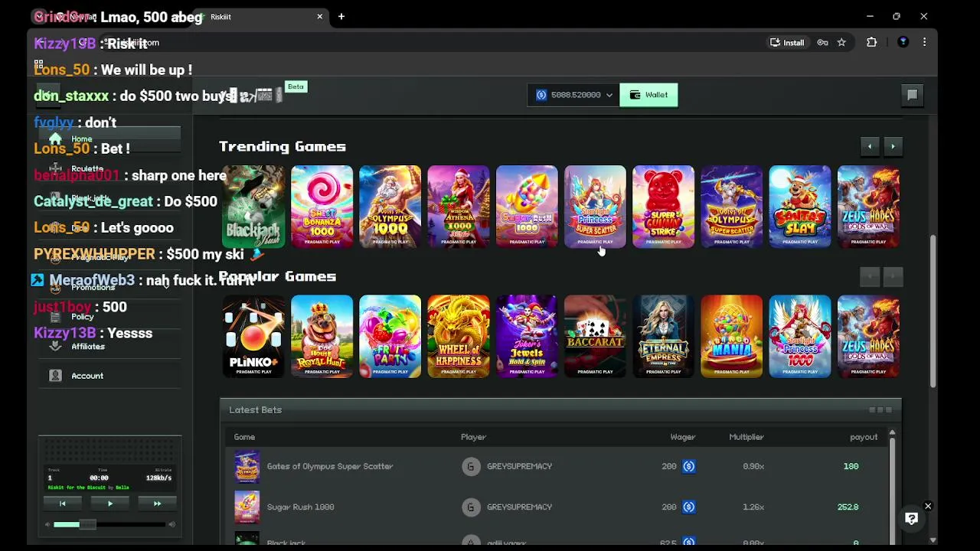
Task: Open Zeus vs Hades in Trending Games
Action: tap(868, 207)
